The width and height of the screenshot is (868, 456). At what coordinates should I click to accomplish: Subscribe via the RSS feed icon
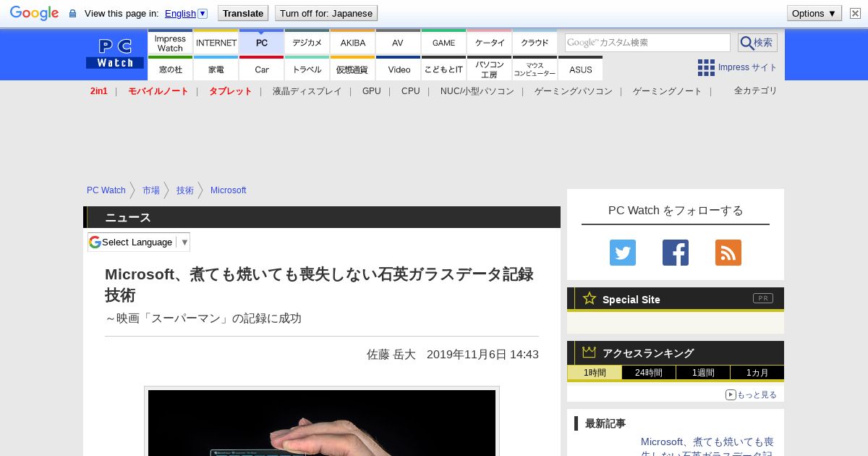pyautogui.click(x=728, y=253)
